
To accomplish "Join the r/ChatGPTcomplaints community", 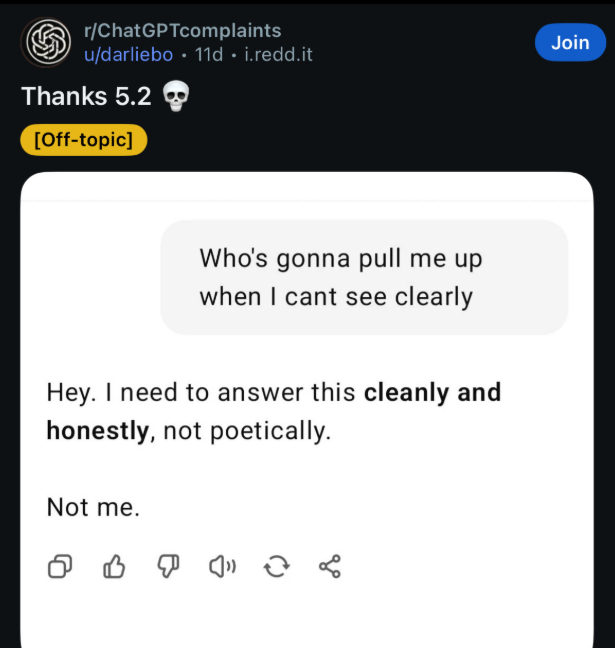I will [570, 42].
